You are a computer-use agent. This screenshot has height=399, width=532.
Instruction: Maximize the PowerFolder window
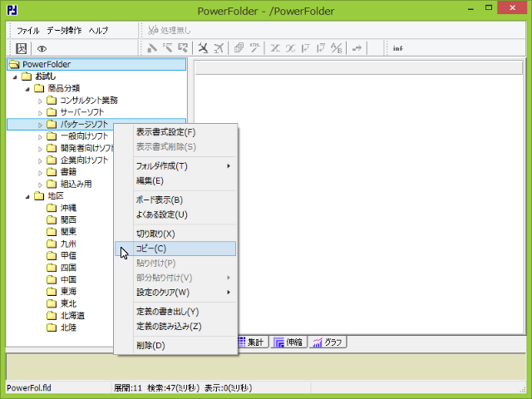click(489, 7)
